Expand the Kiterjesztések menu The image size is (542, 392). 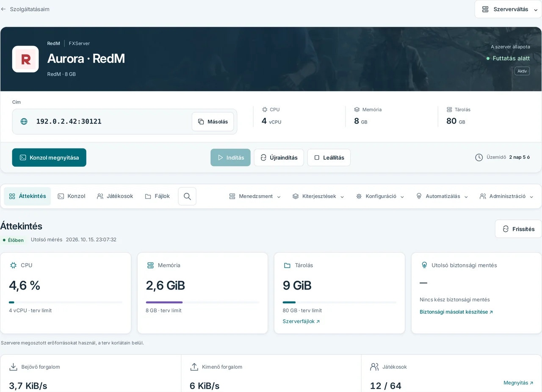pos(318,196)
